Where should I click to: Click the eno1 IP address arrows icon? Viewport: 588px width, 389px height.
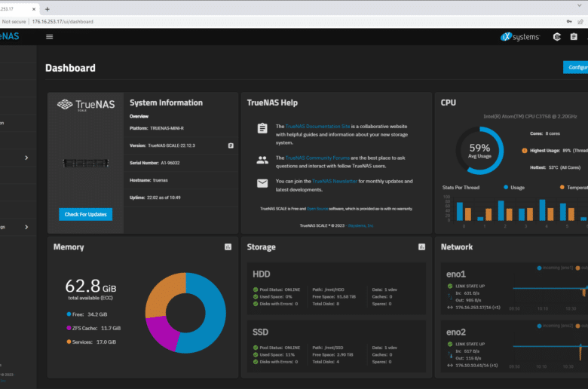coord(450,308)
